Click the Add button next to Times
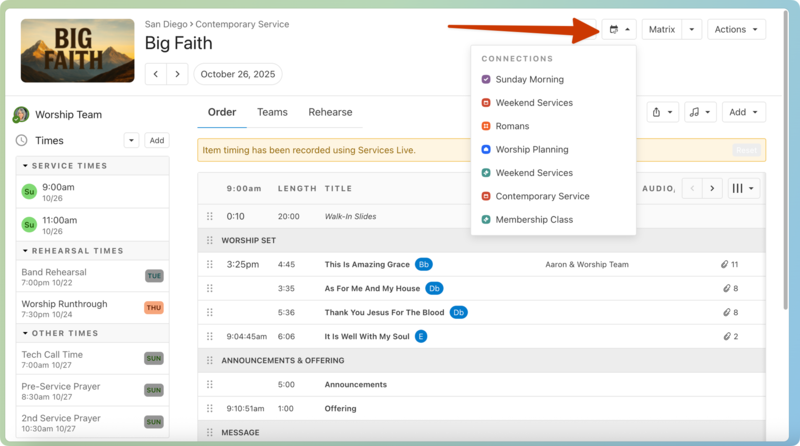The image size is (800, 446). 157,141
